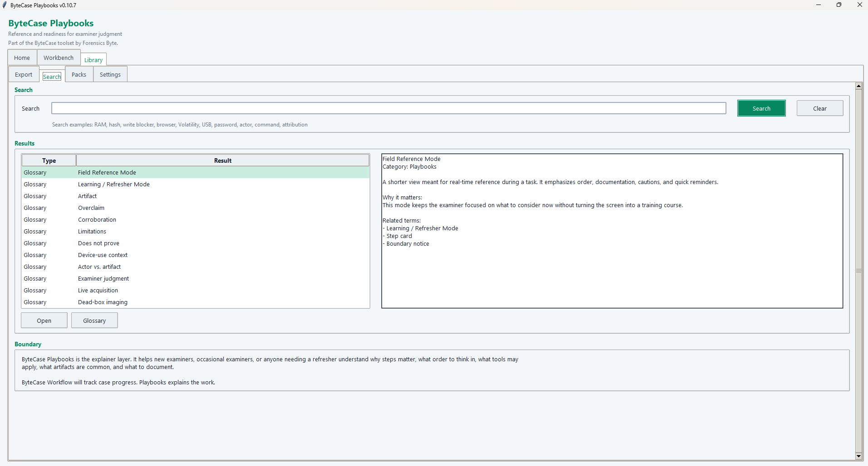
Task: Select the Does not prove row
Action: click(x=196, y=243)
